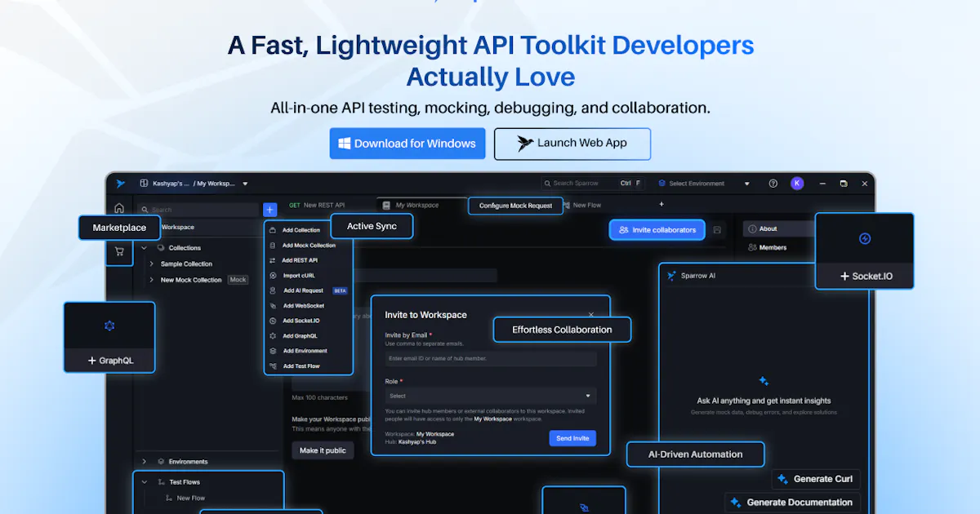Screen dimensions: 980x514
Task: Open the Select Environment dropdown
Action: (x=704, y=184)
